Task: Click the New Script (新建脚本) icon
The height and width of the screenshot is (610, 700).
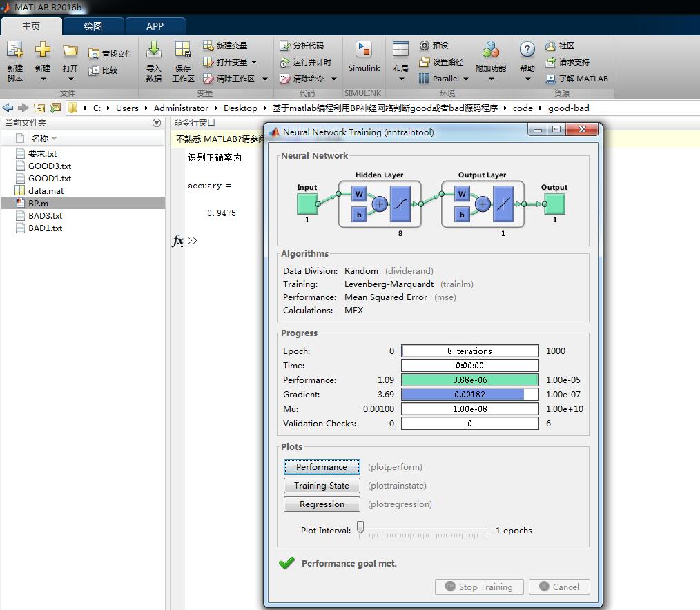Action: (14, 50)
